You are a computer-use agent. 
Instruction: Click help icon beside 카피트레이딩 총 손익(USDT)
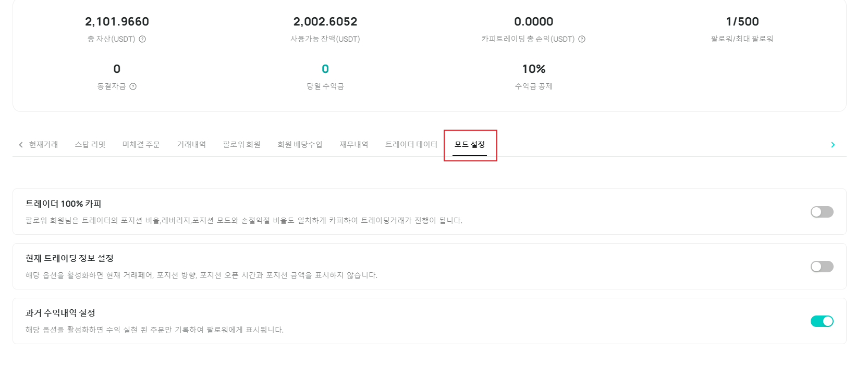582,39
